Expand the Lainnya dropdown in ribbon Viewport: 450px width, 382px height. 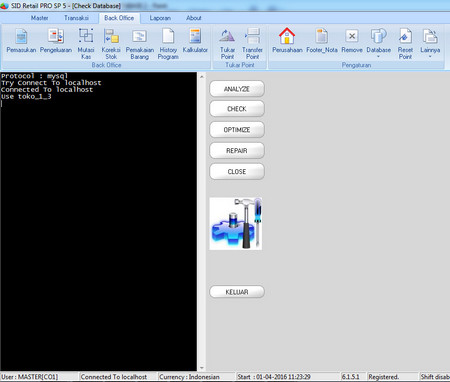pos(430,43)
